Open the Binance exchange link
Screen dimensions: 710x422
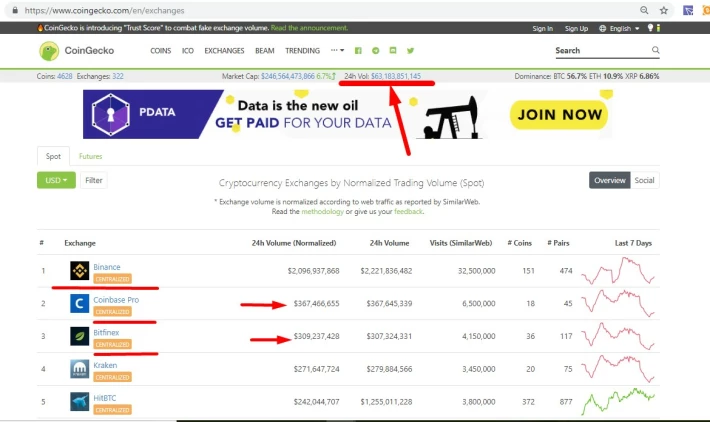click(107, 267)
